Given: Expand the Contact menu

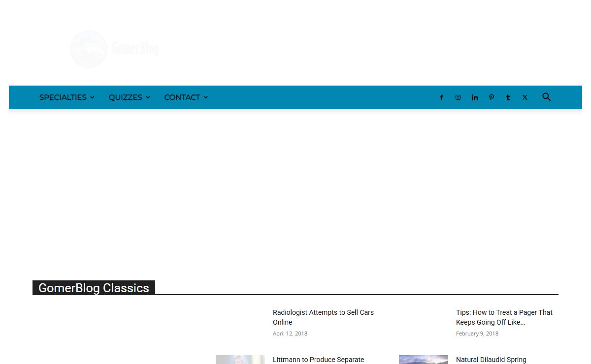Looking at the screenshot, I should [186, 97].
